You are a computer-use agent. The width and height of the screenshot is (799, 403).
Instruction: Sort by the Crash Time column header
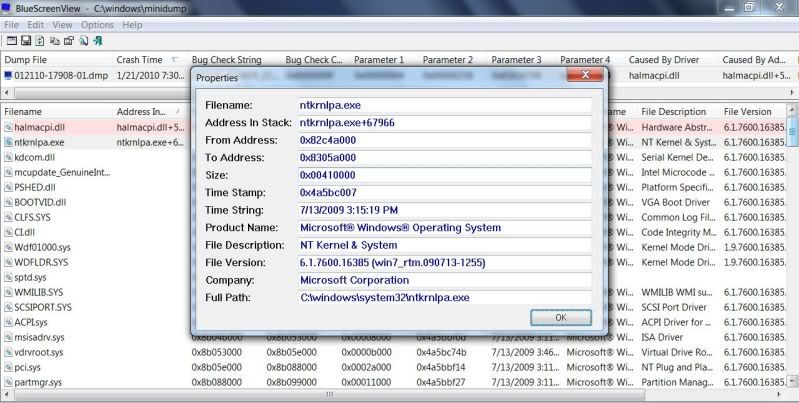tap(150, 60)
